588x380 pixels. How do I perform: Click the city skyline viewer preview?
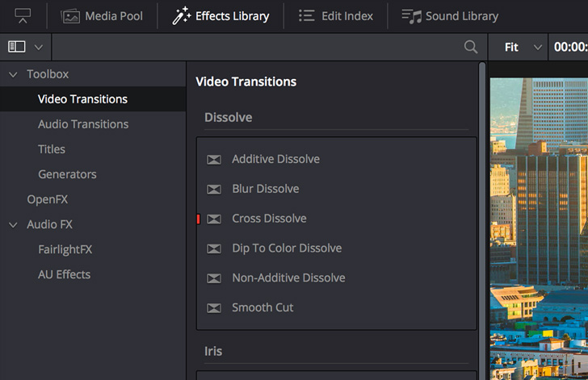click(539, 228)
